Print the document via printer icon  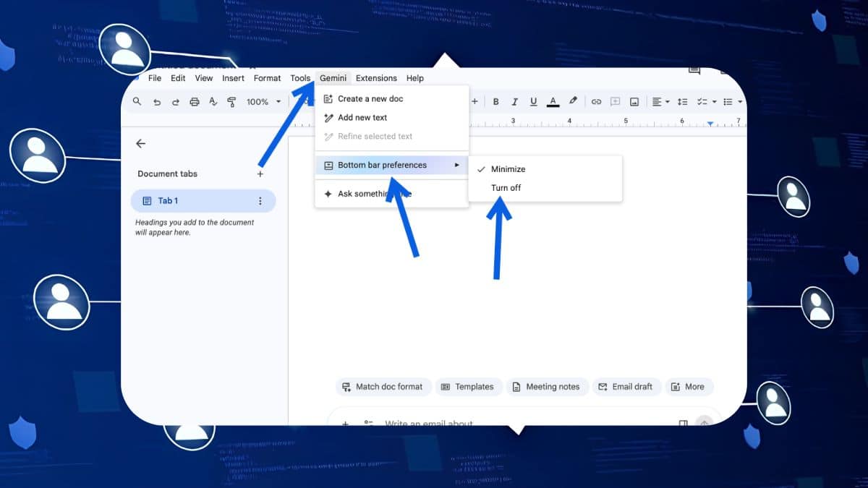(194, 102)
